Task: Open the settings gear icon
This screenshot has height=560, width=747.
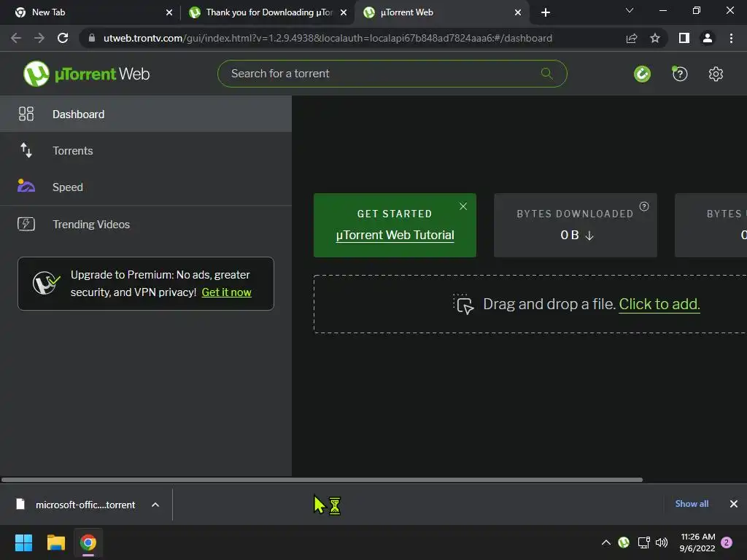Action: 716,74
